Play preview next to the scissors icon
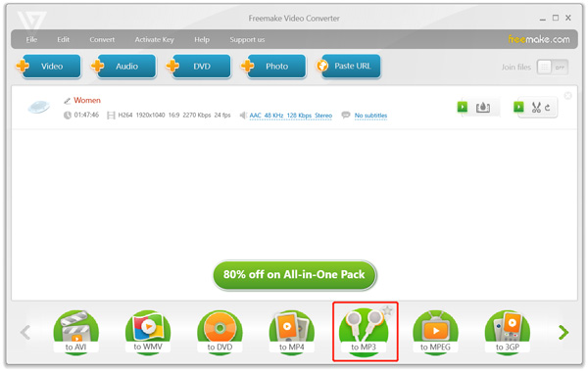 pyautogui.click(x=518, y=107)
